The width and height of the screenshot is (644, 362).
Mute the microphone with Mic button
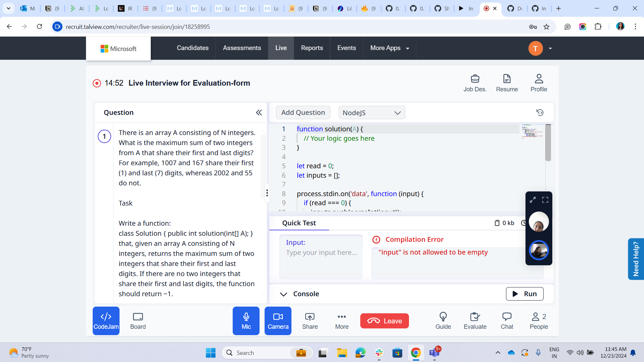pyautogui.click(x=246, y=321)
